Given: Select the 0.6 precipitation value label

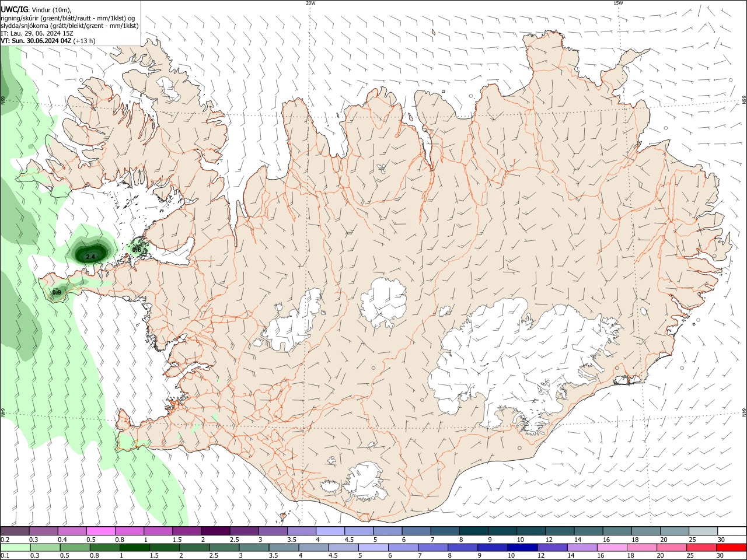Looking at the screenshot, I should 137,250.
